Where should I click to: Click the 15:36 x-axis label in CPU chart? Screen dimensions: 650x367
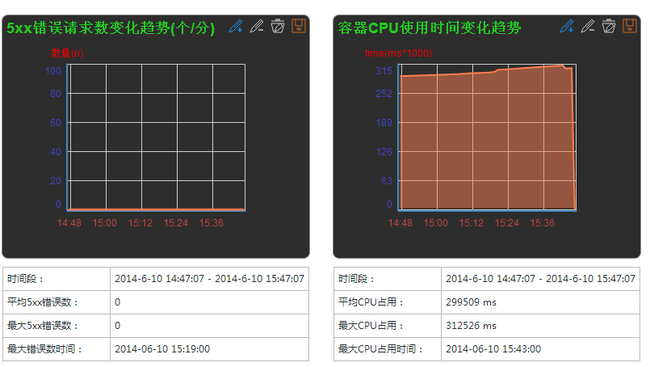point(542,223)
